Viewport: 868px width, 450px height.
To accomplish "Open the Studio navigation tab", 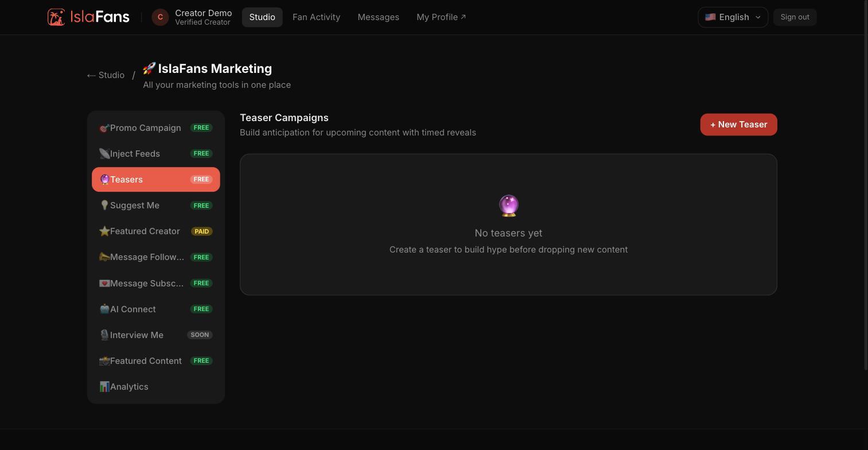I will point(262,17).
